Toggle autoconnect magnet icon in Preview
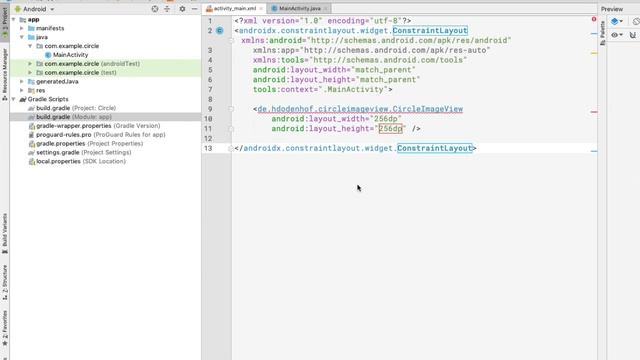Screen dimensions: 640x360 coord(633,35)
